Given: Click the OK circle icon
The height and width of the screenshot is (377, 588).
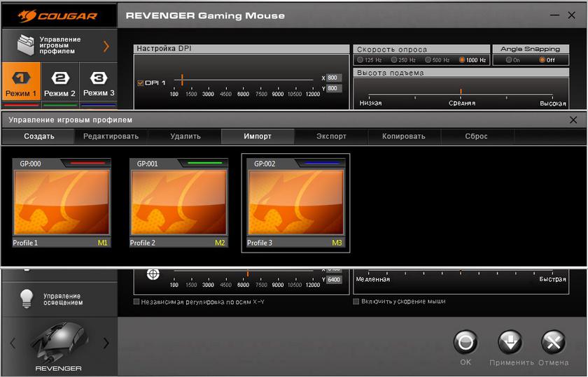Looking at the screenshot, I should click(x=465, y=343).
